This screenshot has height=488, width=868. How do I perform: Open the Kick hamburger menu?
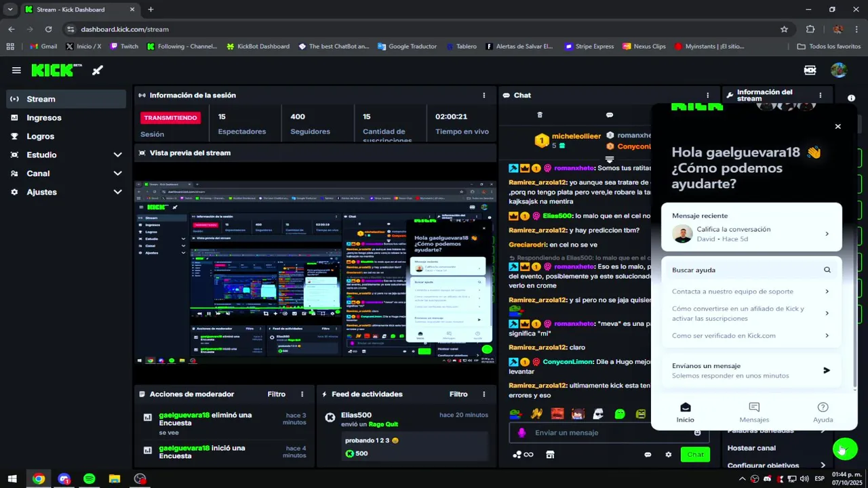click(16, 70)
